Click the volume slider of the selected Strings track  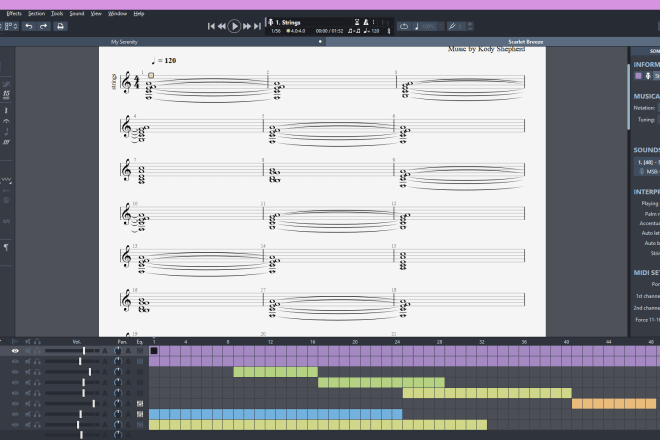(72, 351)
